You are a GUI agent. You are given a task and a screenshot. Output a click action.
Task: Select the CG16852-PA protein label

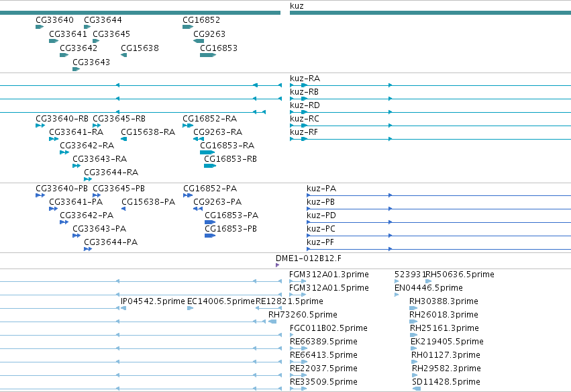tap(210, 189)
